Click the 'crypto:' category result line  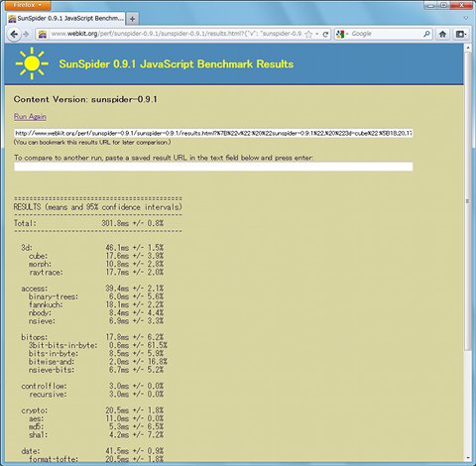[x=92, y=410]
